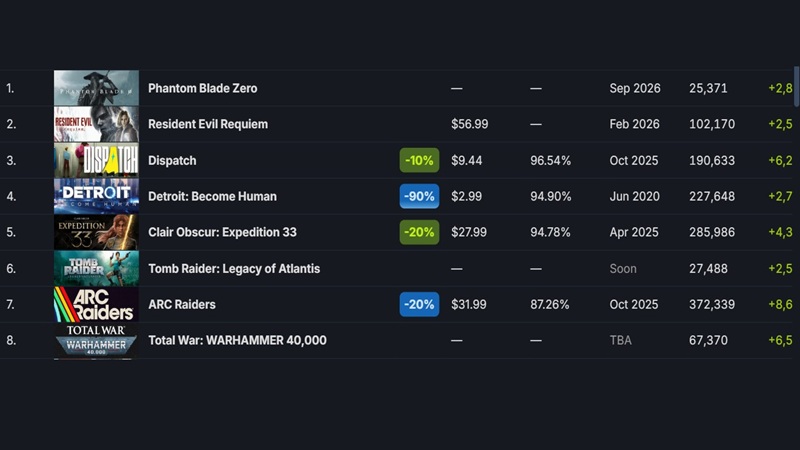Open the Detroit: Become Human title link
Image resolution: width=800 pixels, height=450 pixels.
click(x=212, y=196)
